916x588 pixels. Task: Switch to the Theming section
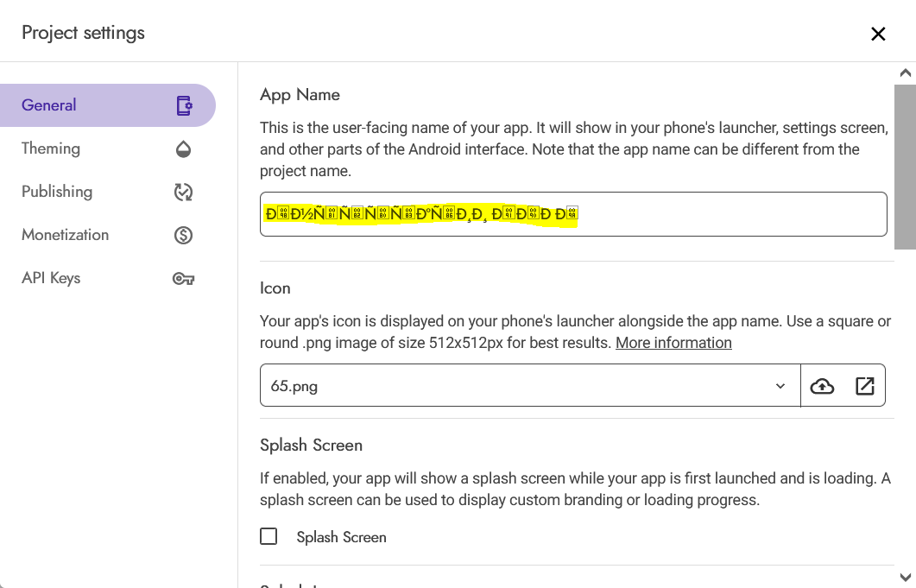(x=108, y=149)
